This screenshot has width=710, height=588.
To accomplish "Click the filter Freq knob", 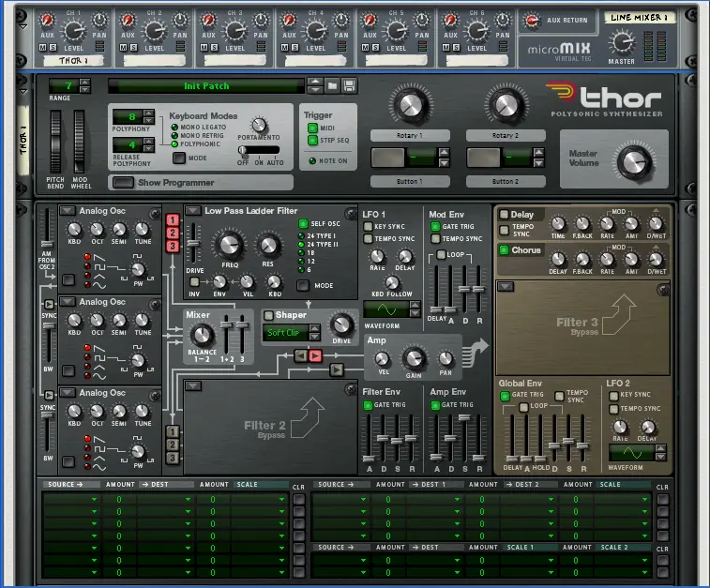I will [229, 245].
